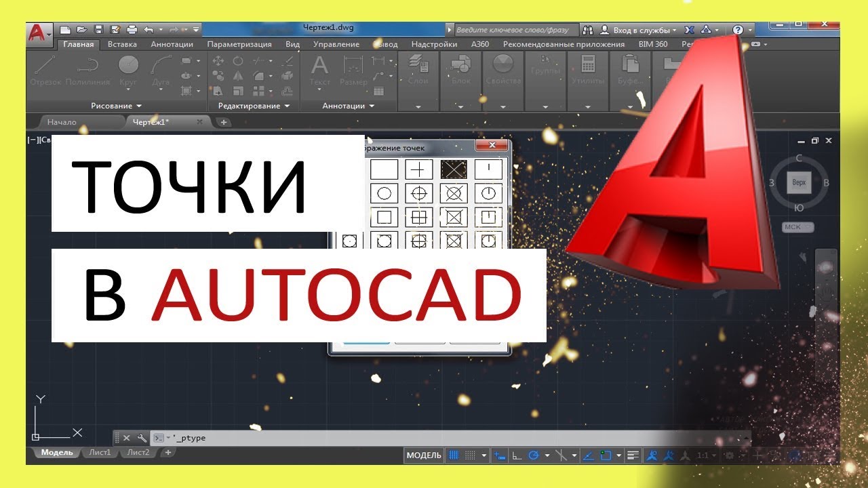Toggle isometric drafting in status bar
Image resolution: width=868 pixels, height=488 pixels.
pyautogui.click(x=561, y=455)
